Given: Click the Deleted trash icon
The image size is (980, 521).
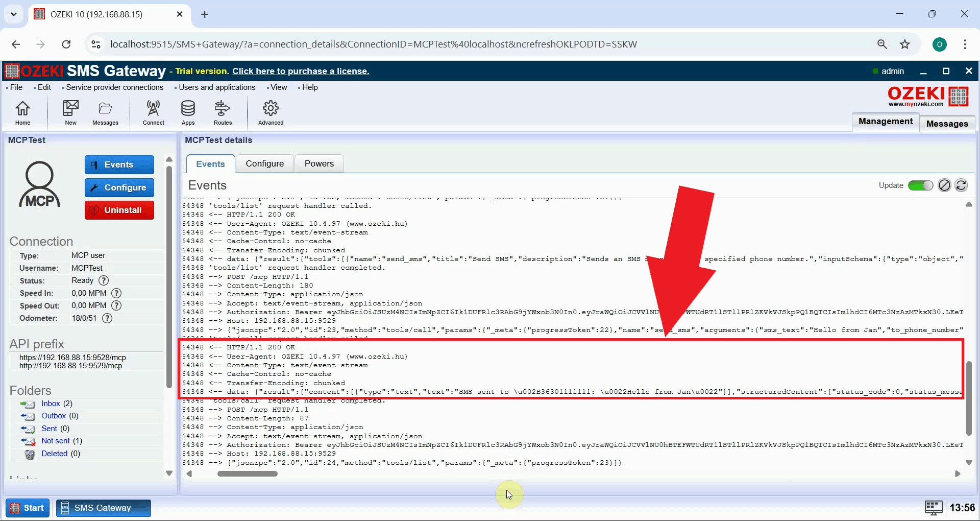Looking at the screenshot, I should coord(30,454).
